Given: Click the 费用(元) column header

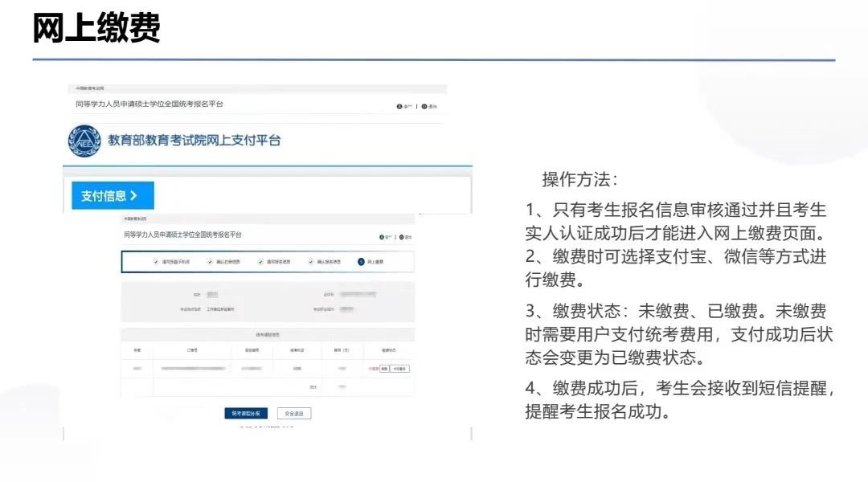Looking at the screenshot, I should coord(342,350).
